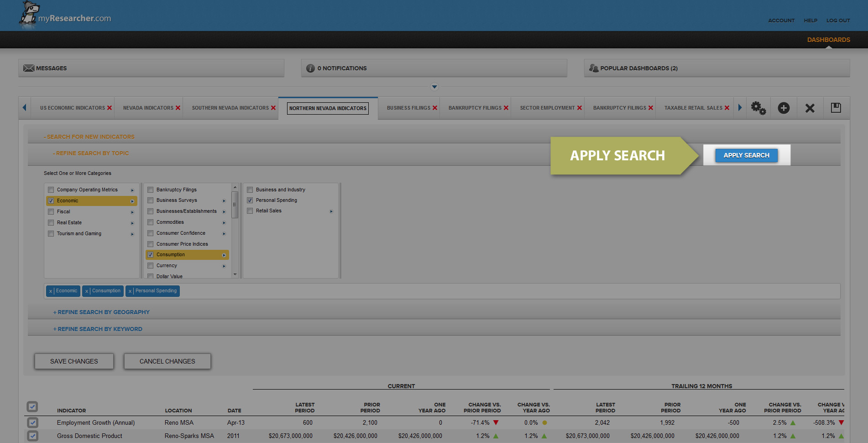This screenshot has height=443, width=868.
Task: Remove the Personal Spending filter tag
Action: point(130,291)
